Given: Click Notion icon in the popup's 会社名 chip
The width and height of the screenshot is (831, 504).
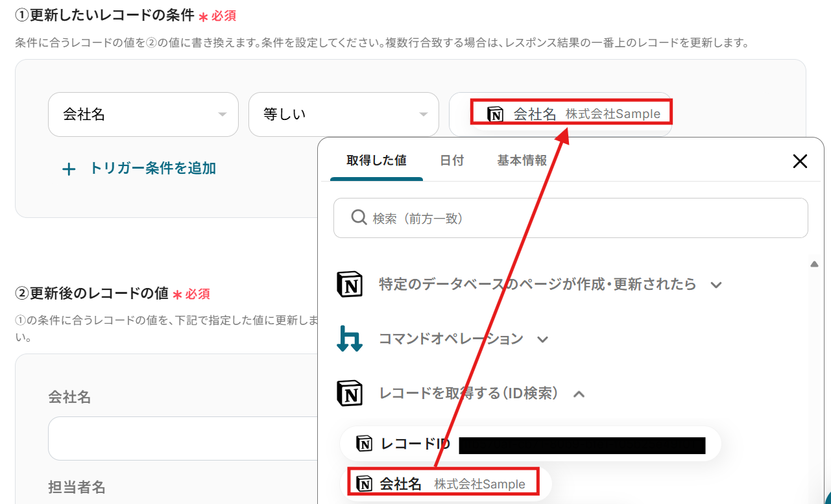Looking at the screenshot, I should (x=365, y=483).
